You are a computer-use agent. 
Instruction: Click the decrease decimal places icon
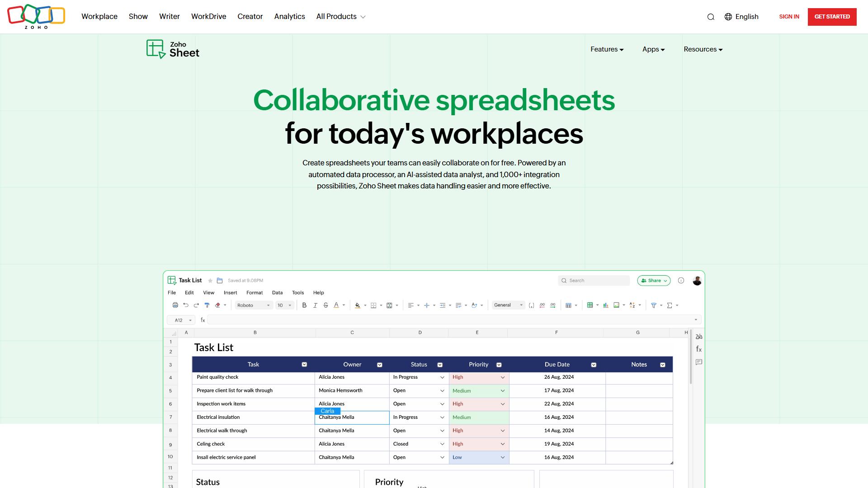coord(542,305)
